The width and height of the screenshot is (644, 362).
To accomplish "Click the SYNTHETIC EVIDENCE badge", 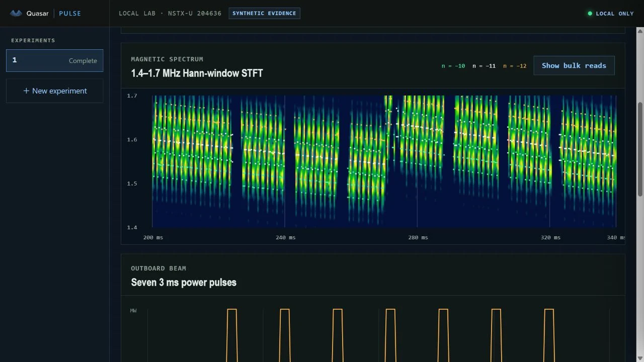I will (x=264, y=14).
